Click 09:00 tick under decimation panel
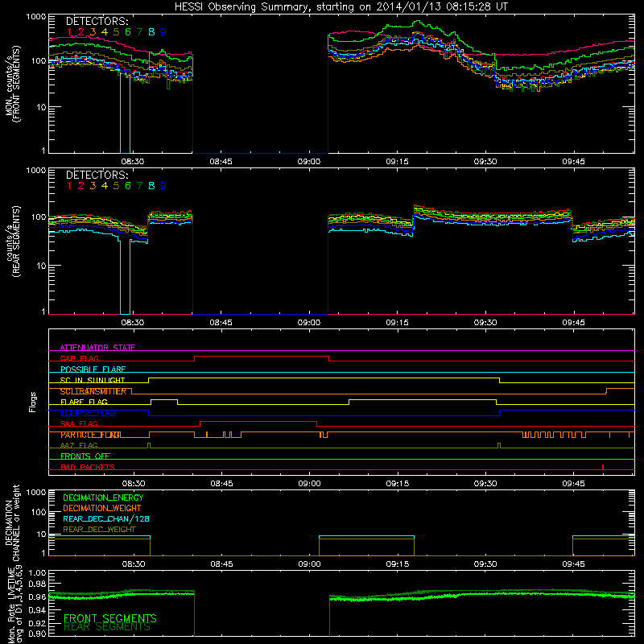 (309, 564)
